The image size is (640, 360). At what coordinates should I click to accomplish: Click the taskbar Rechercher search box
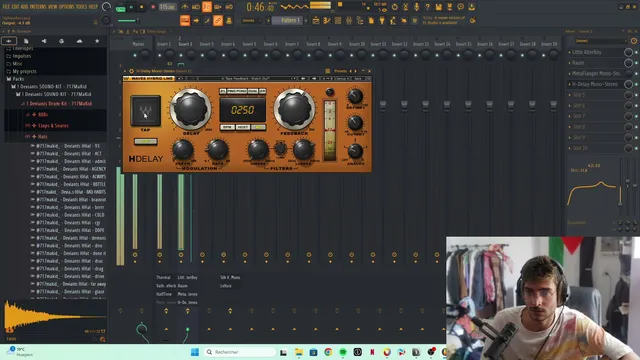(239, 352)
